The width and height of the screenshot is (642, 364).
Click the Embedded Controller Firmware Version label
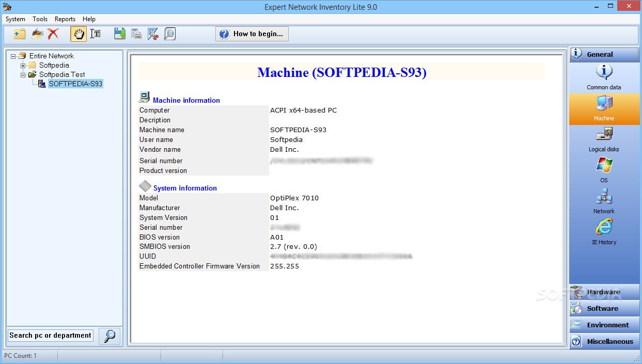[199, 266]
